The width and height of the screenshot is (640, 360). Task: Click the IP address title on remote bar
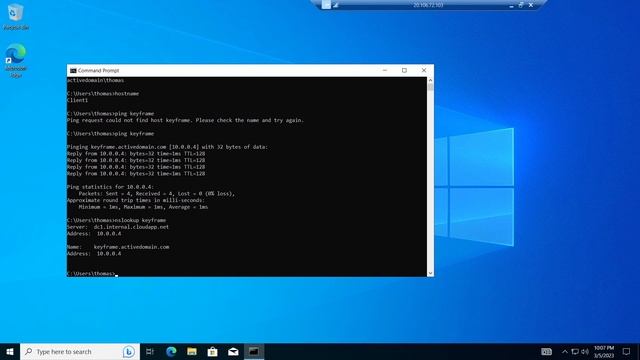[428, 5]
